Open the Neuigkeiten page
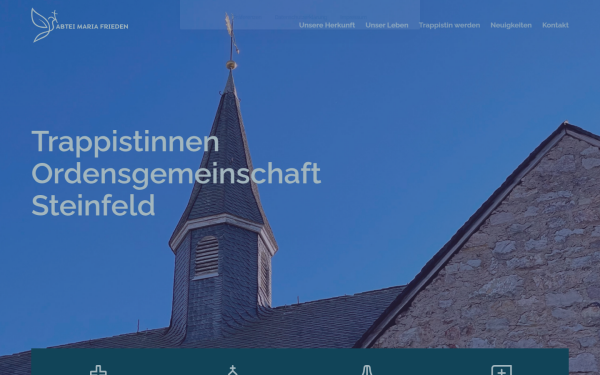The height and width of the screenshot is (375, 600). tap(511, 25)
